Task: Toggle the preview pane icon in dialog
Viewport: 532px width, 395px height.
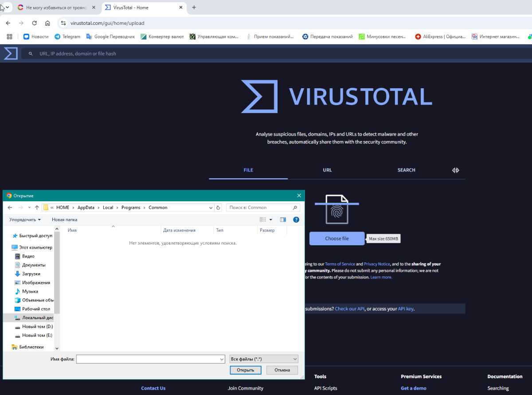Action: click(283, 219)
